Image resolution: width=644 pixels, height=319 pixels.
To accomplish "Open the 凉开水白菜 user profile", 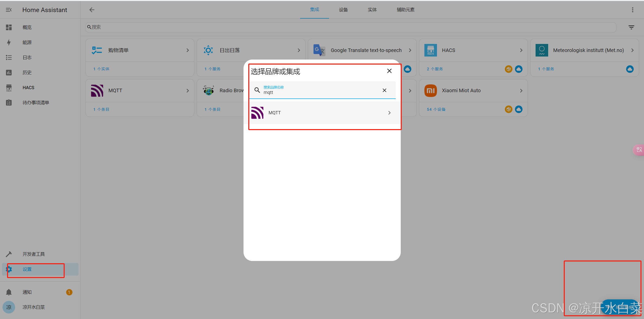I will pos(40,307).
